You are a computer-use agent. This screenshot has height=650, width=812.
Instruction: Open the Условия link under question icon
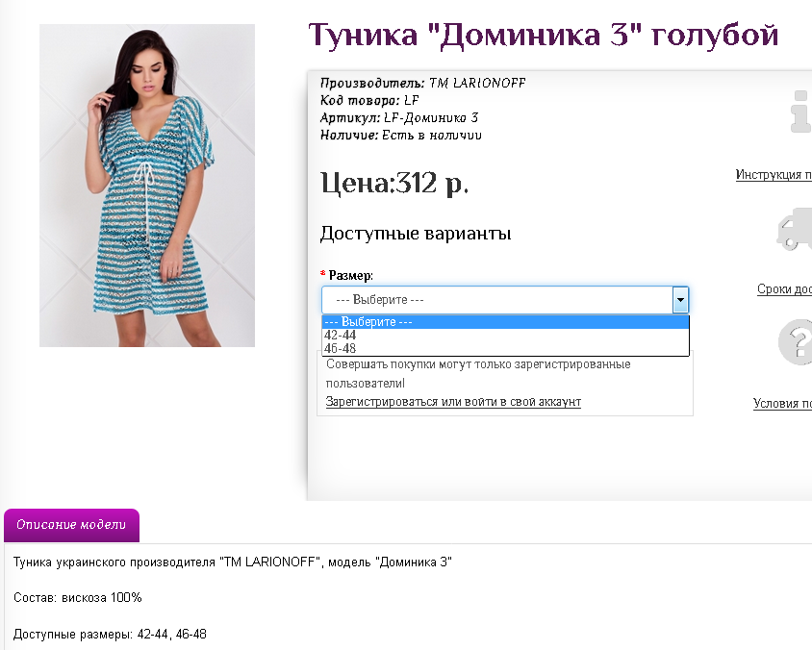[x=782, y=403]
